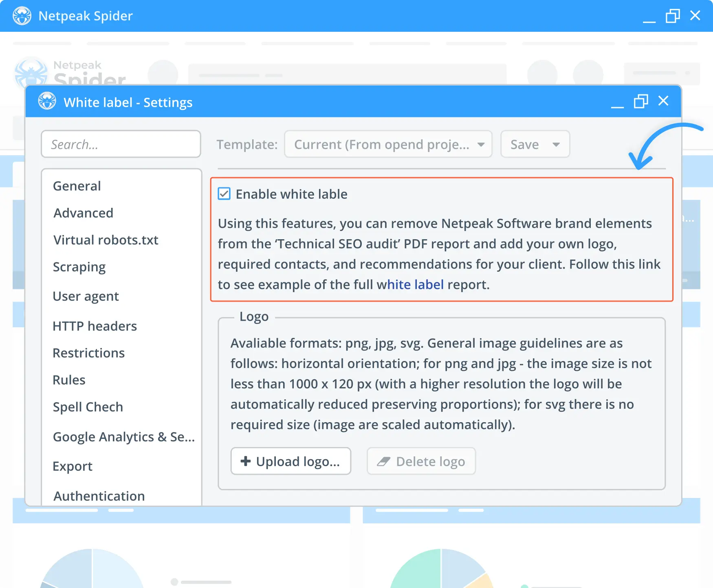
Task: Minimize the Netpeak Spider main window
Action: pos(649,22)
